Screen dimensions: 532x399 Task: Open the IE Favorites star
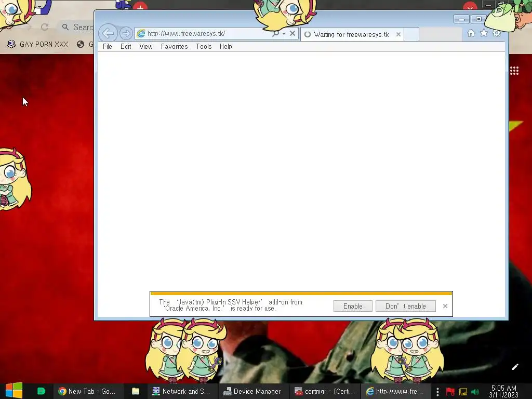(x=484, y=33)
